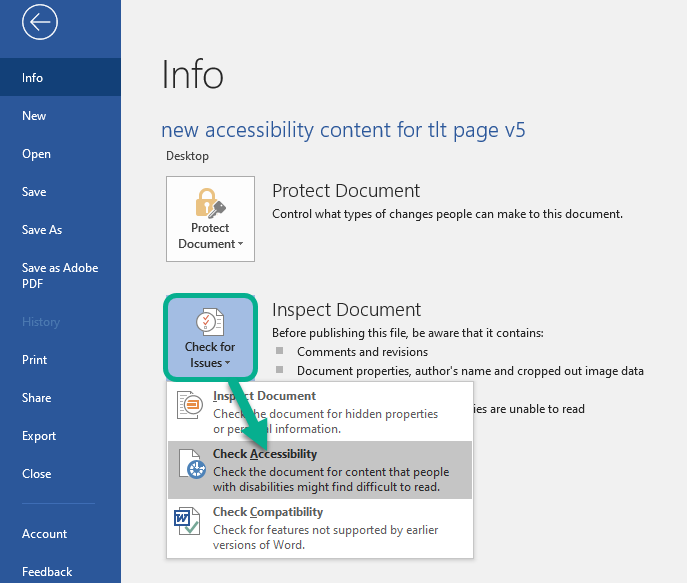Screen dimensions: 687x583
Task: Click the back arrow circle icon
Action: tap(39, 22)
